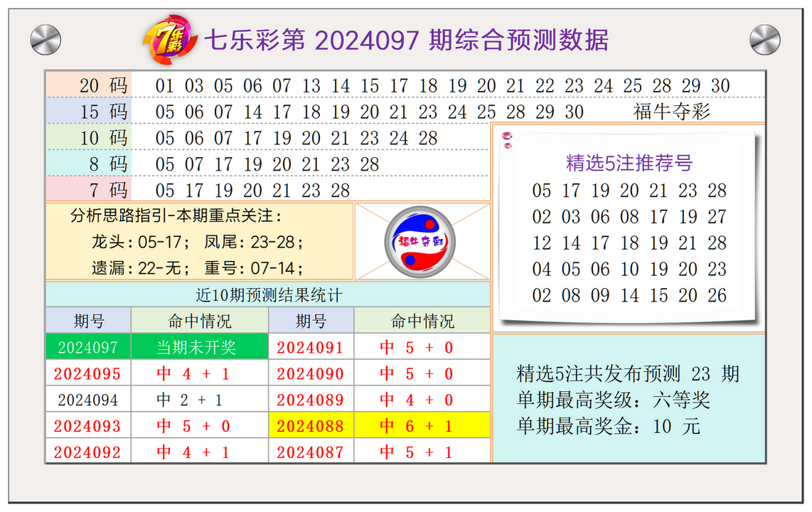Click the 中 2 + 1 result cell

tap(200, 400)
